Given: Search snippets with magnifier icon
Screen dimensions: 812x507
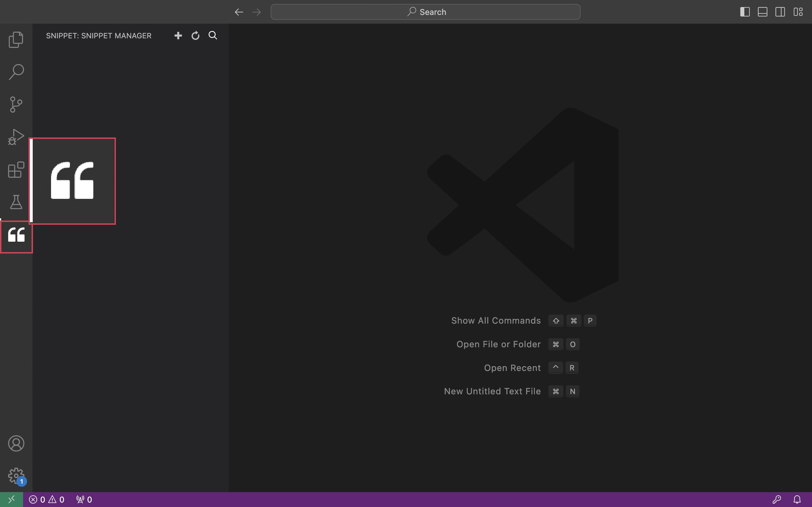Looking at the screenshot, I should coord(213,35).
